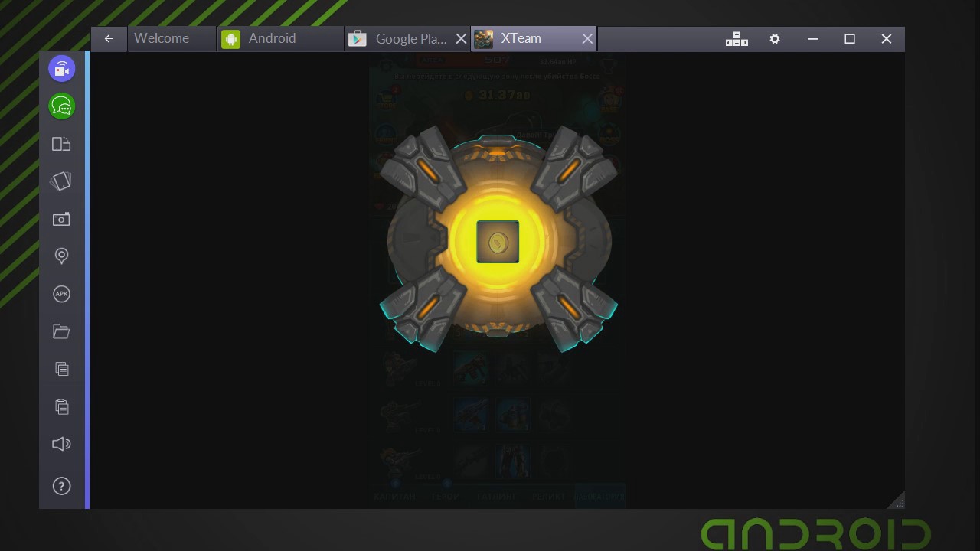Open the set location pin icon

[x=62, y=256]
